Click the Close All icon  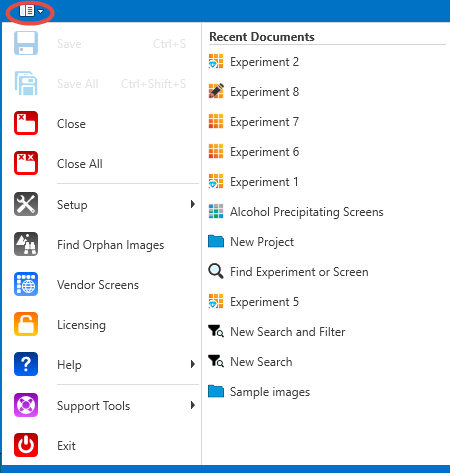tap(26, 163)
